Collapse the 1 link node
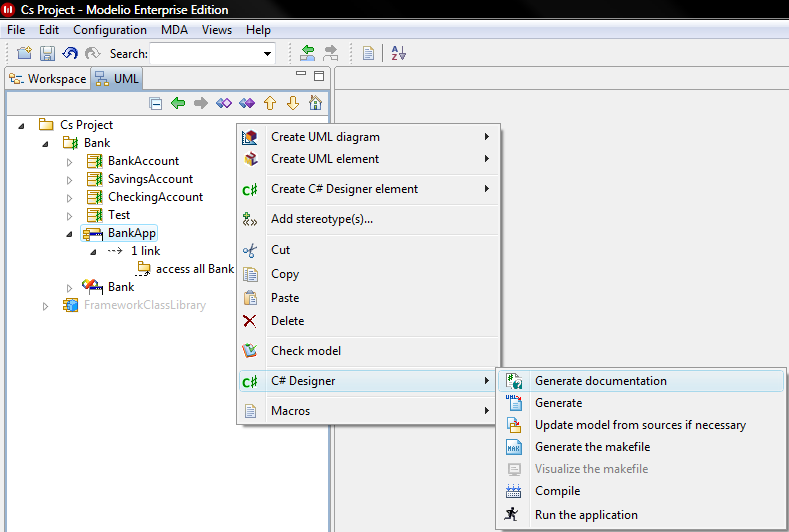Image resolution: width=789 pixels, height=532 pixels. pos(93,252)
